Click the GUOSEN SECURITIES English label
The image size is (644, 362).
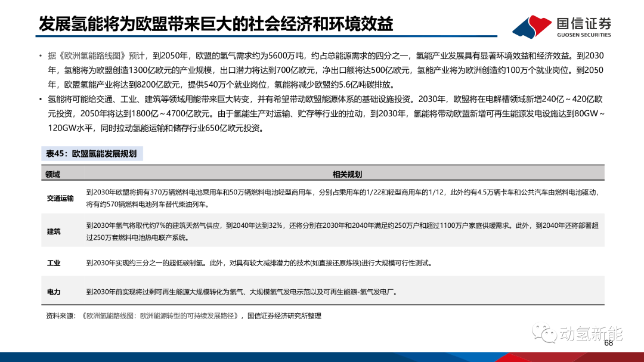(584, 35)
